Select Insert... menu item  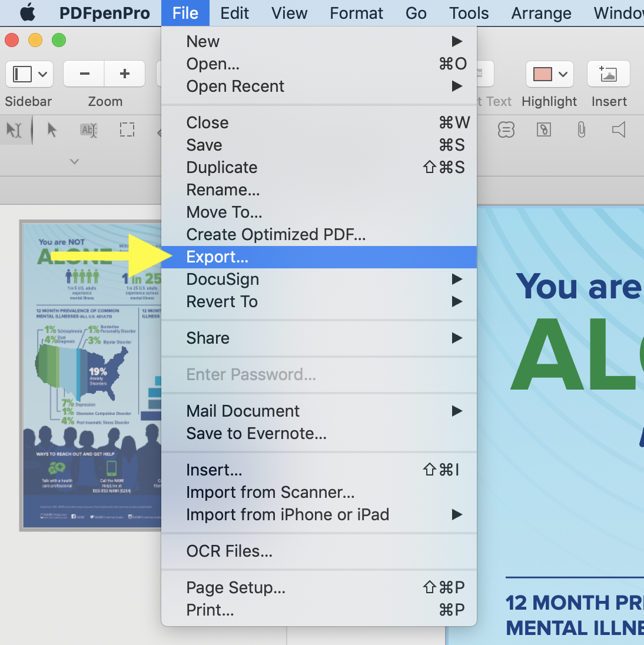(x=319, y=470)
